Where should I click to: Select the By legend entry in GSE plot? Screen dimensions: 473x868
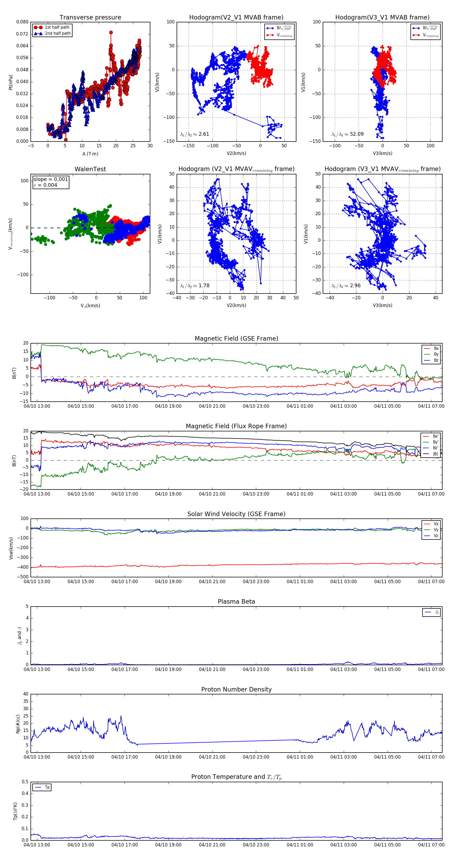(x=431, y=354)
